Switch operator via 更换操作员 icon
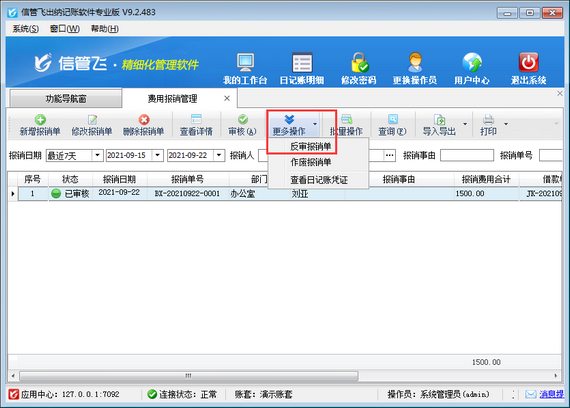 [x=415, y=63]
